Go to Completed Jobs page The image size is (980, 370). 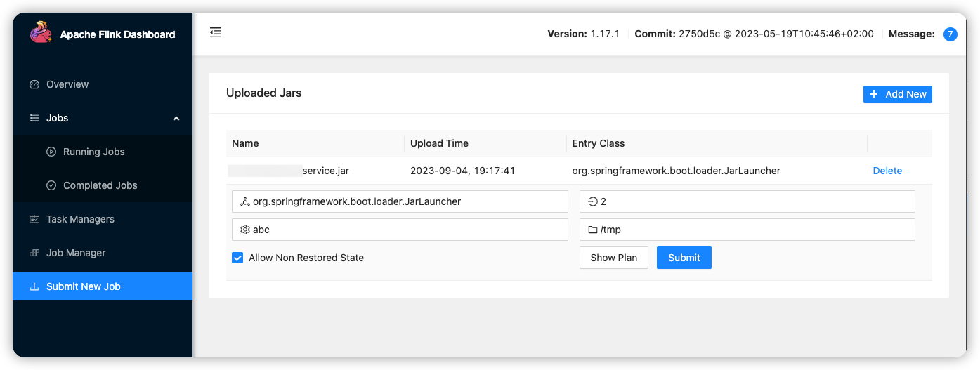click(x=100, y=185)
